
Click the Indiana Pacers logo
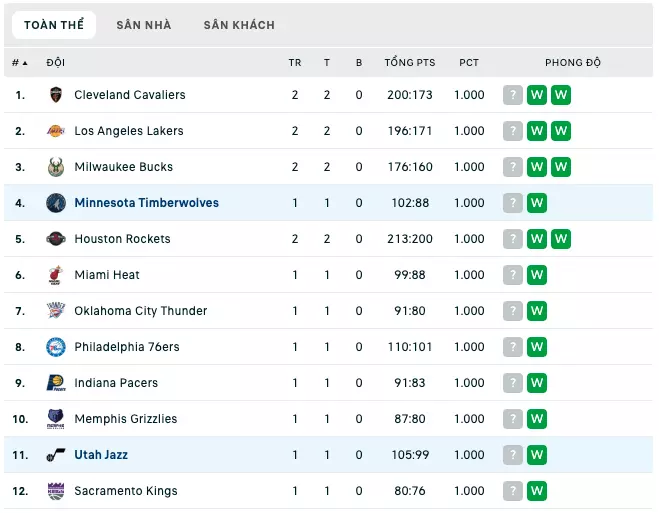pyautogui.click(x=56, y=383)
